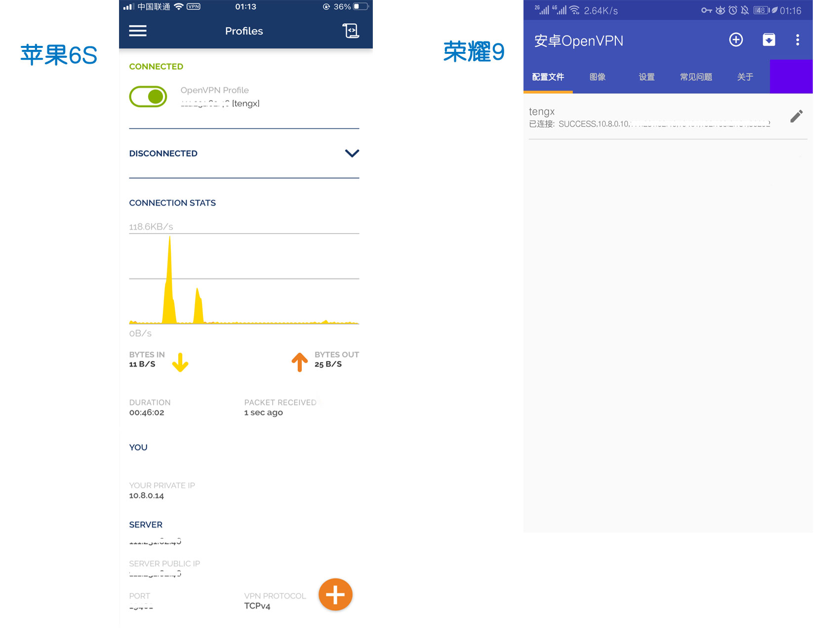Tap the muted bell icon in Android status bar
The image size is (840, 630).
click(745, 10)
